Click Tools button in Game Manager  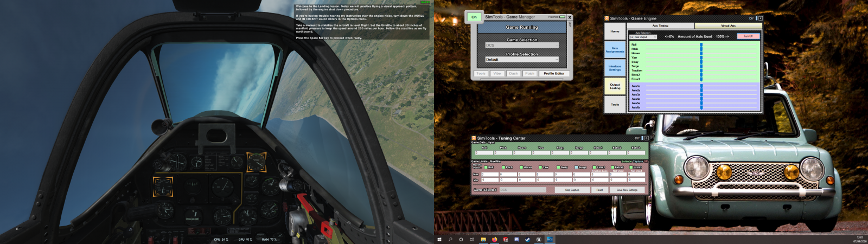click(481, 73)
